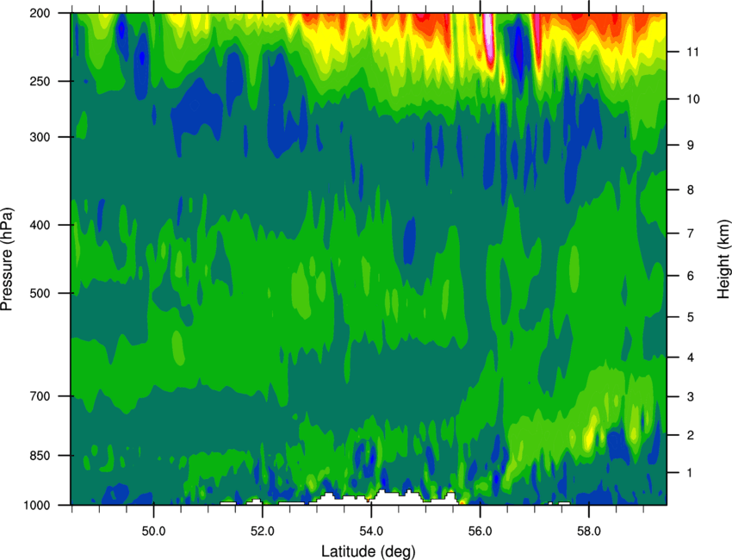
Task: Click the 700 hPa pressure axis label
Action: click(40, 396)
